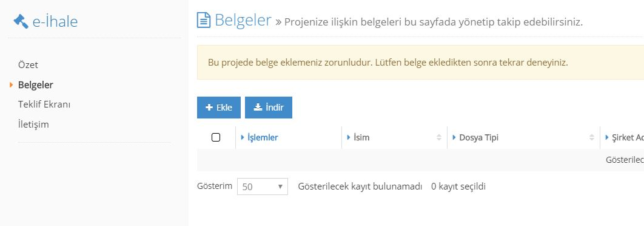Click the e-İhale gavel logo icon
This screenshot has height=226, width=644.
[21, 21]
